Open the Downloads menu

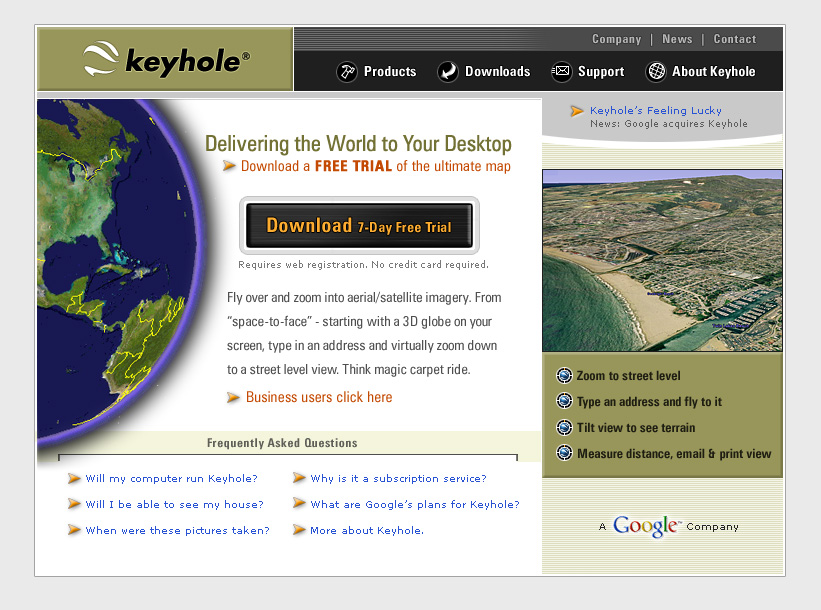click(497, 71)
